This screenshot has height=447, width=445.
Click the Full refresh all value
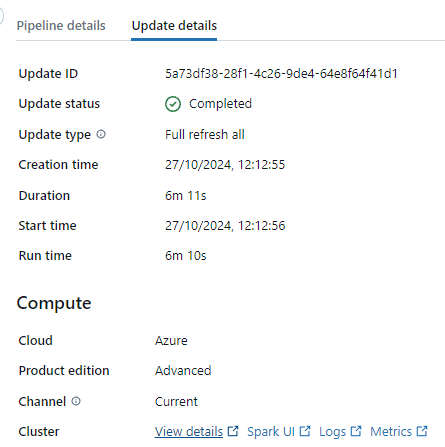pyautogui.click(x=205, y=135)
